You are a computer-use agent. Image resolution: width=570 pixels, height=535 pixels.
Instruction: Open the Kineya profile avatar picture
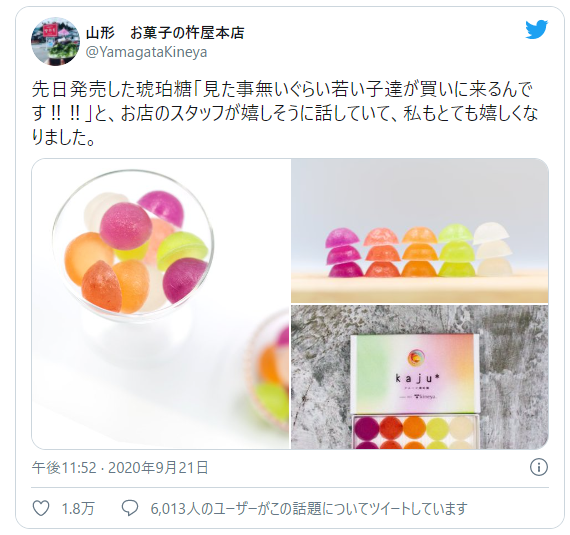tap(55, 41)
